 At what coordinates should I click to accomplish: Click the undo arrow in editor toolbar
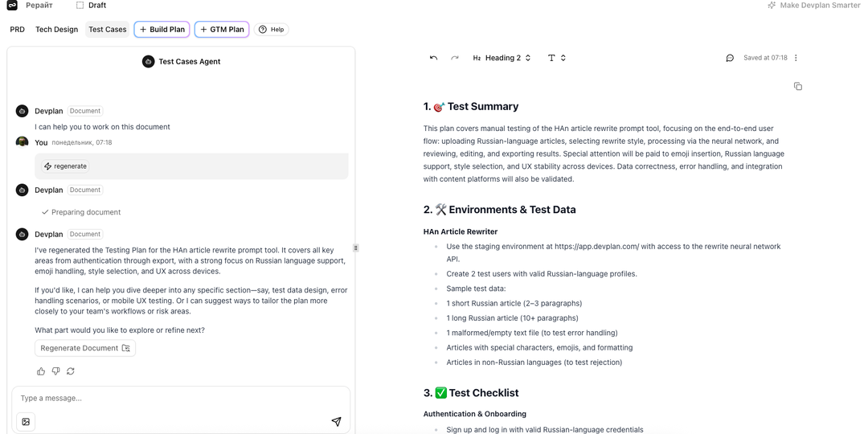tap(433, 58)
